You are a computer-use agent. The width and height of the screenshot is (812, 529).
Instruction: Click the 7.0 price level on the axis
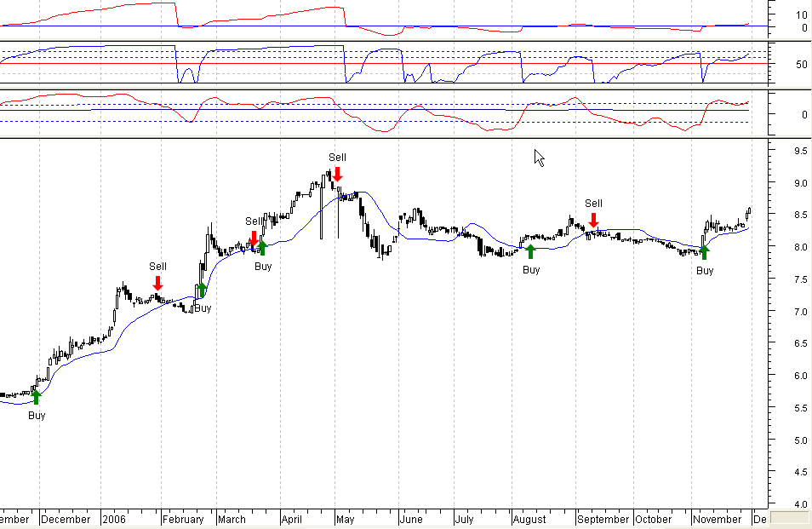[800, 312]
